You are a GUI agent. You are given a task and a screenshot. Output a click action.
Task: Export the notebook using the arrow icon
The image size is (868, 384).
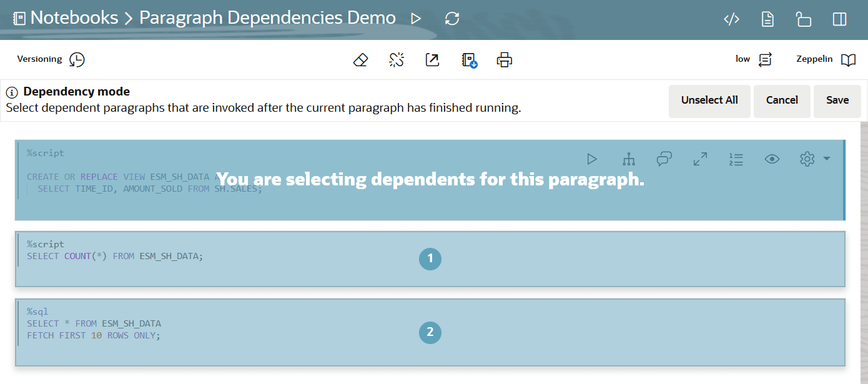(x=432, y=60)
